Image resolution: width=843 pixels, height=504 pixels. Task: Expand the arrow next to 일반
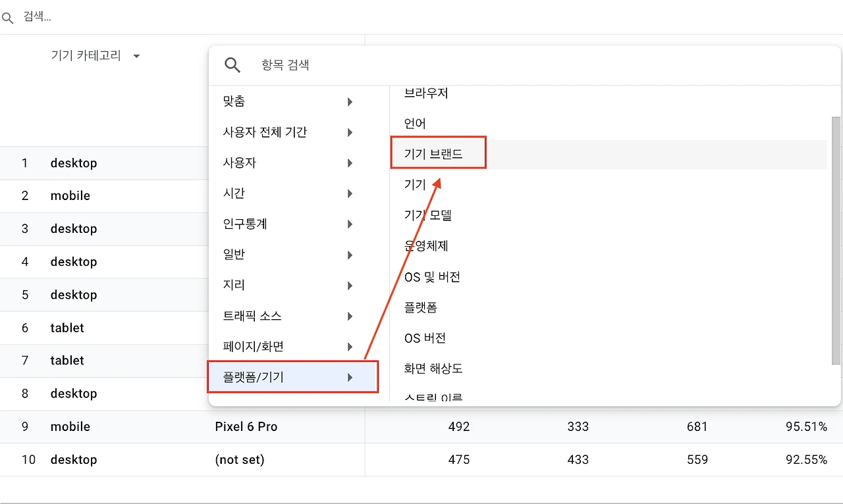pos(350,255)
